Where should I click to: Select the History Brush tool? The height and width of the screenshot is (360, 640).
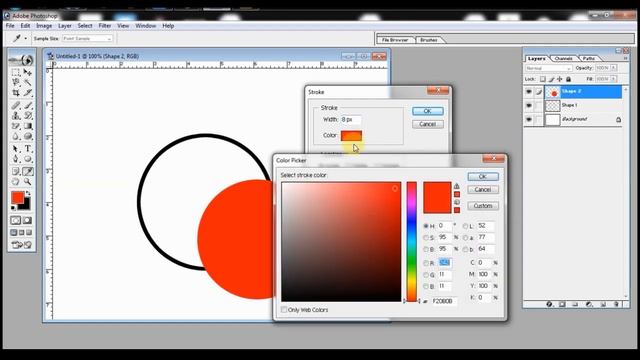click(27, 116)
